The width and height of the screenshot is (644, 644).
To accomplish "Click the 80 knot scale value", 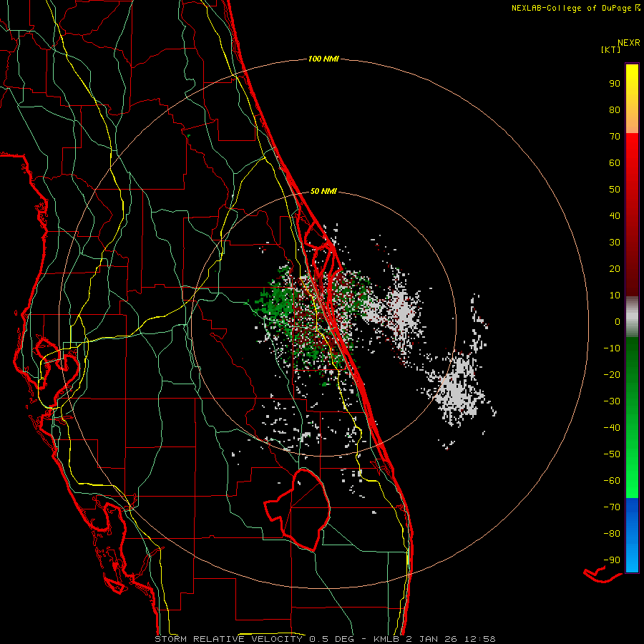I will [615, 110].
